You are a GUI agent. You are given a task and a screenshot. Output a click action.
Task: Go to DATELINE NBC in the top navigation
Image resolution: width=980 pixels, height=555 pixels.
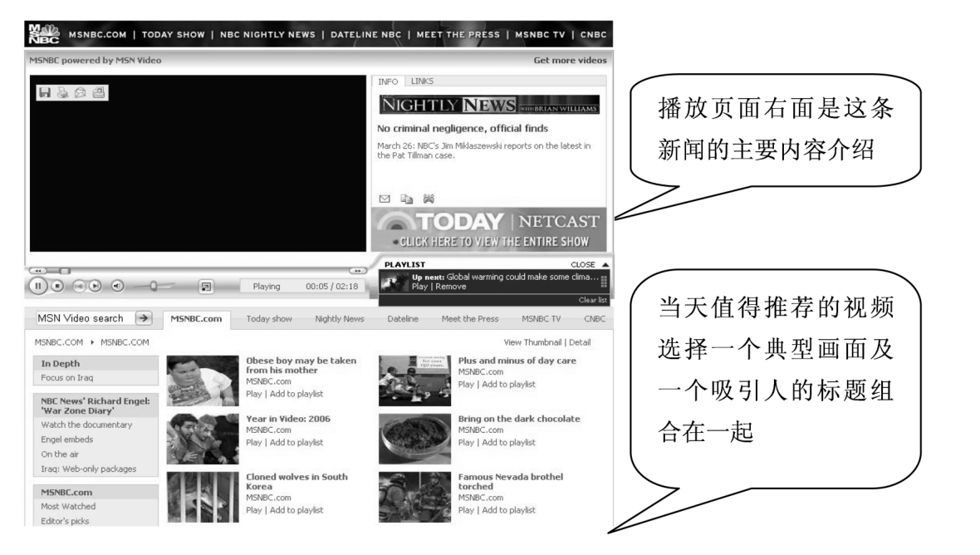point(365,34)
